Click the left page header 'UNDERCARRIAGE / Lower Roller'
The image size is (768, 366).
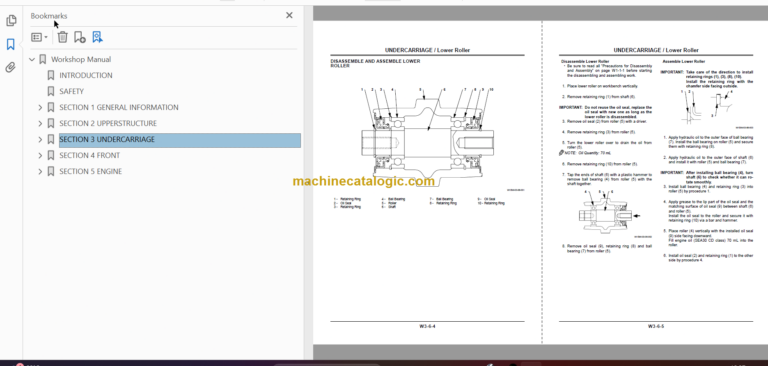[427, 50]
